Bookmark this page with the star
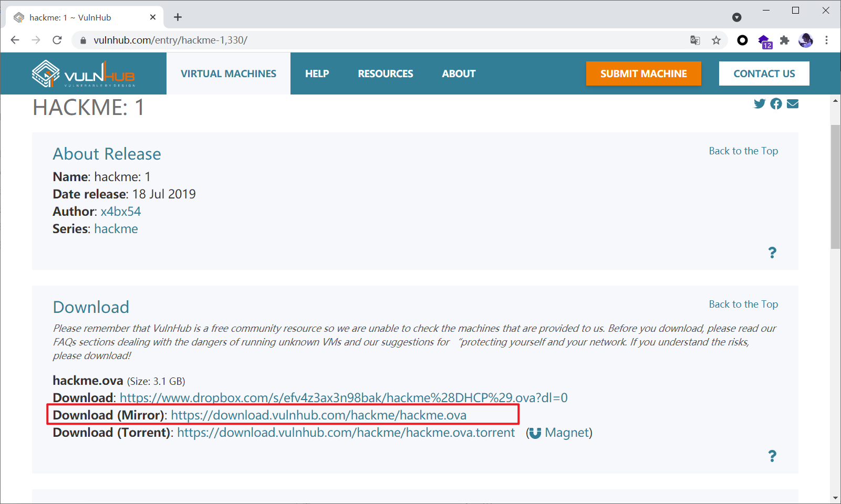The image size is (841, 504). pyautogui.click(x=716, y=40)
